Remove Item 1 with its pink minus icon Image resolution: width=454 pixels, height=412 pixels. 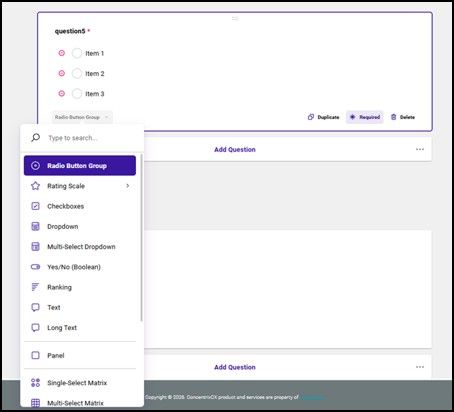tap(62, 53)
